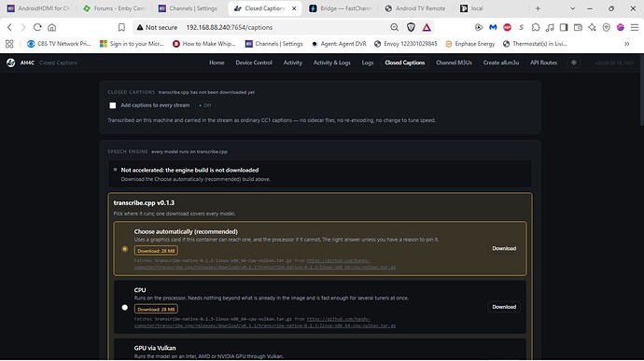Switch to the Channels | Settings browser tab
The width and height of the screenshot is (644, 361).
coord(189,8)
